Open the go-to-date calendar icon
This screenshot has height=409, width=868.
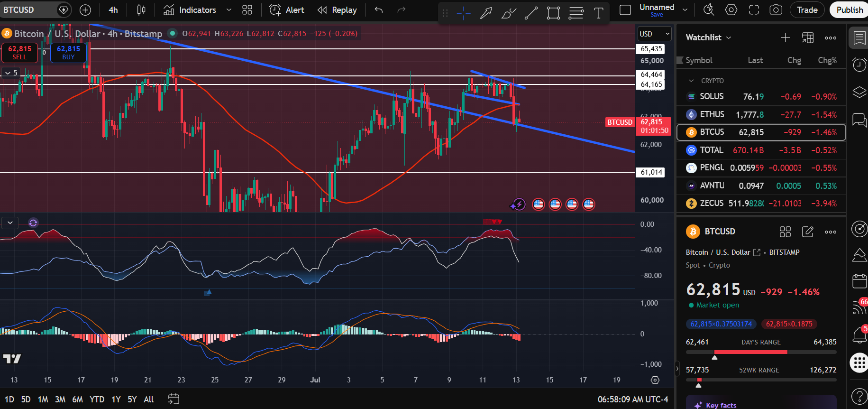click(174, 400)
